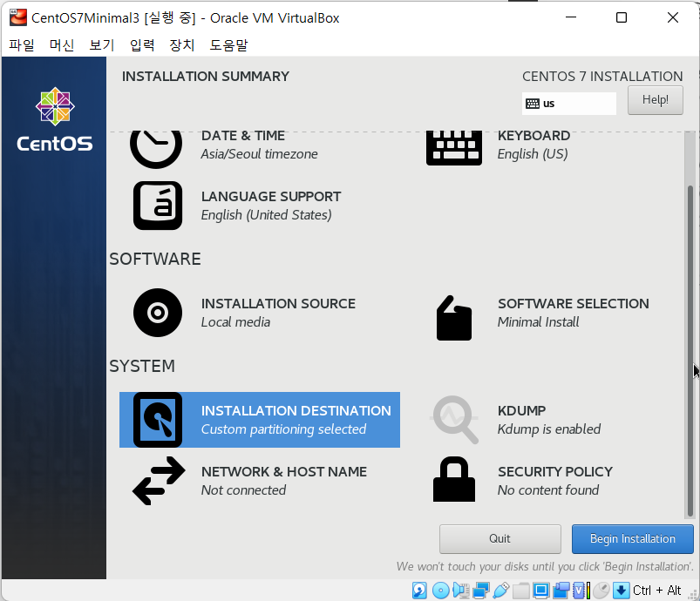Viewport: 700px width, 601px height.
Task: Click 'Asia/Seoul timezone' text
Action: [x=260, y=154]
